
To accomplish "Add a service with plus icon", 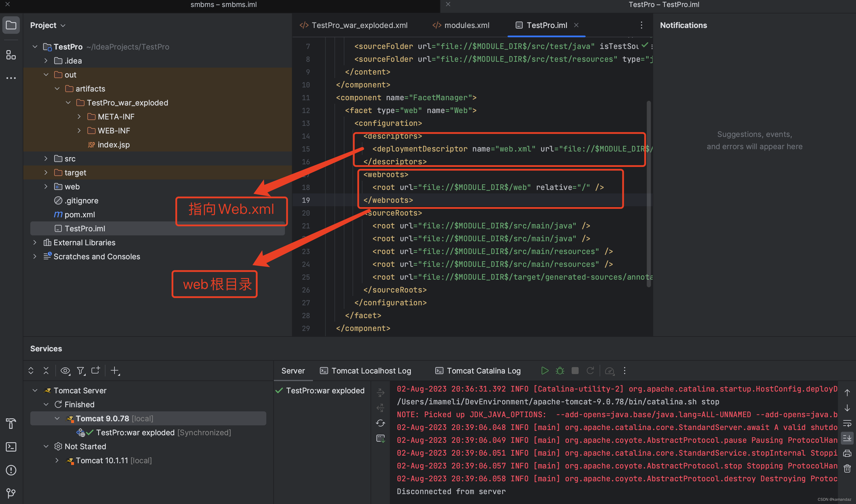I will coord(115,371).
